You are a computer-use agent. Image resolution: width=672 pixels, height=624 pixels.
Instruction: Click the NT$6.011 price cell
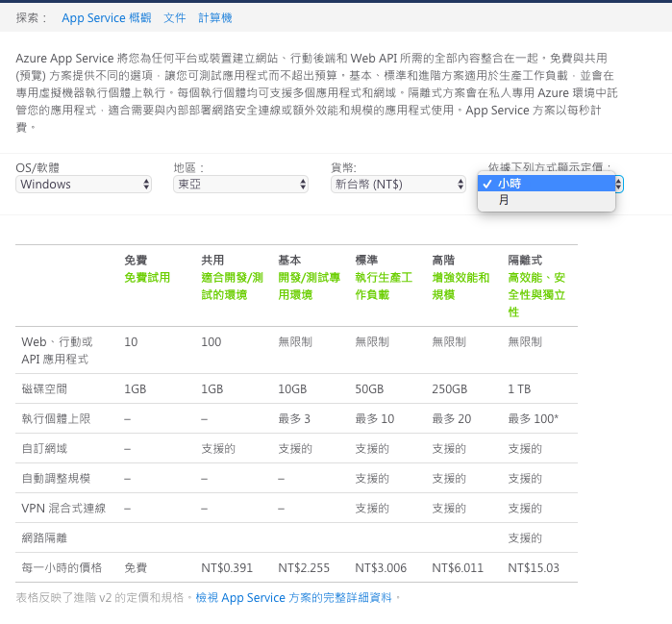pos(458,568)
